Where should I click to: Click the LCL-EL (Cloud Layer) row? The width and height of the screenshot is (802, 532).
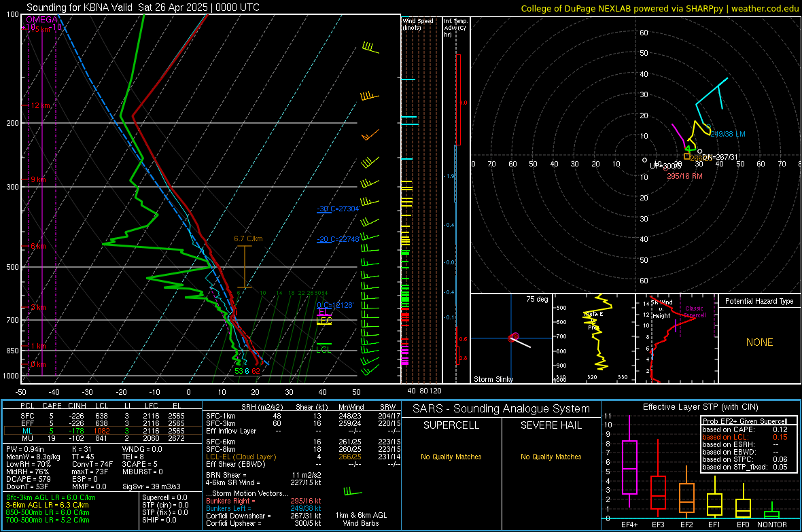(x=303, y=457)
